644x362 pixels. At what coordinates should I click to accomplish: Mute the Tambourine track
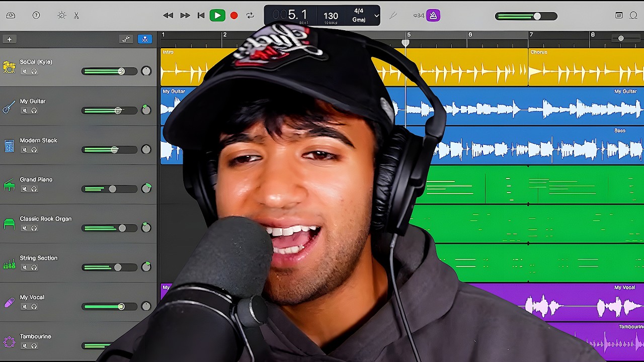[24, 346]
